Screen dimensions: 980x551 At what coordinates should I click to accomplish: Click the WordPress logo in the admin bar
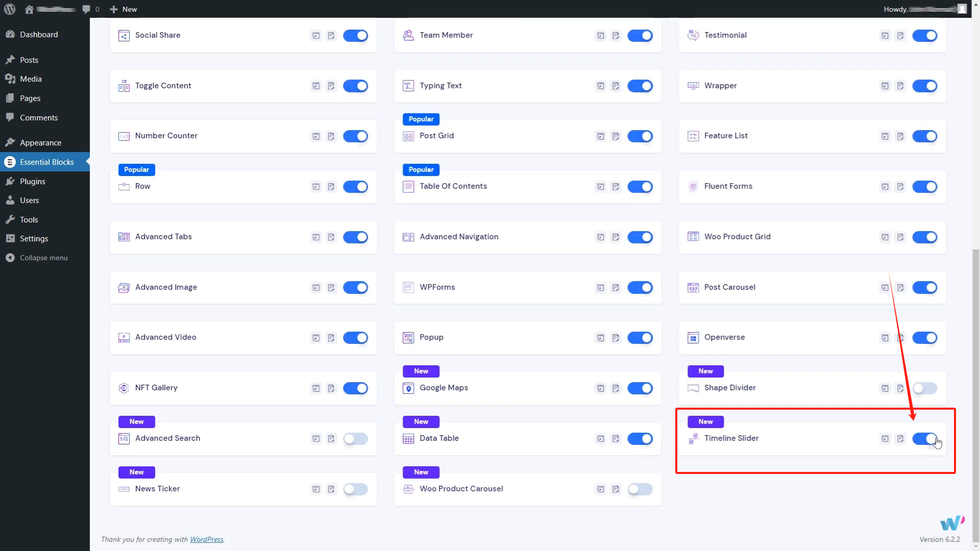tap(10, 9)
